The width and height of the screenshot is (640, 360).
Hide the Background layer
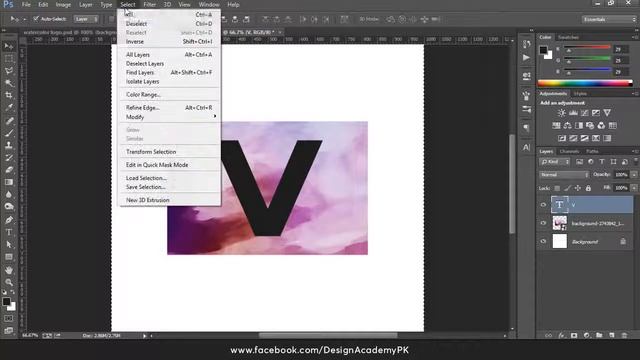543,241
